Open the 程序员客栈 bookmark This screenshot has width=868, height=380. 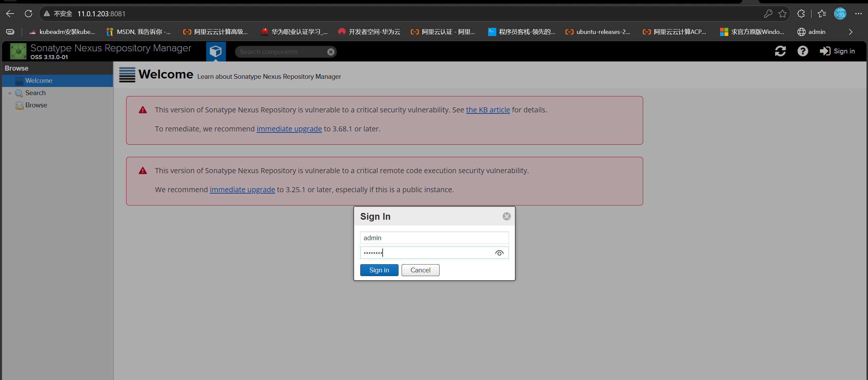point(521,32)
